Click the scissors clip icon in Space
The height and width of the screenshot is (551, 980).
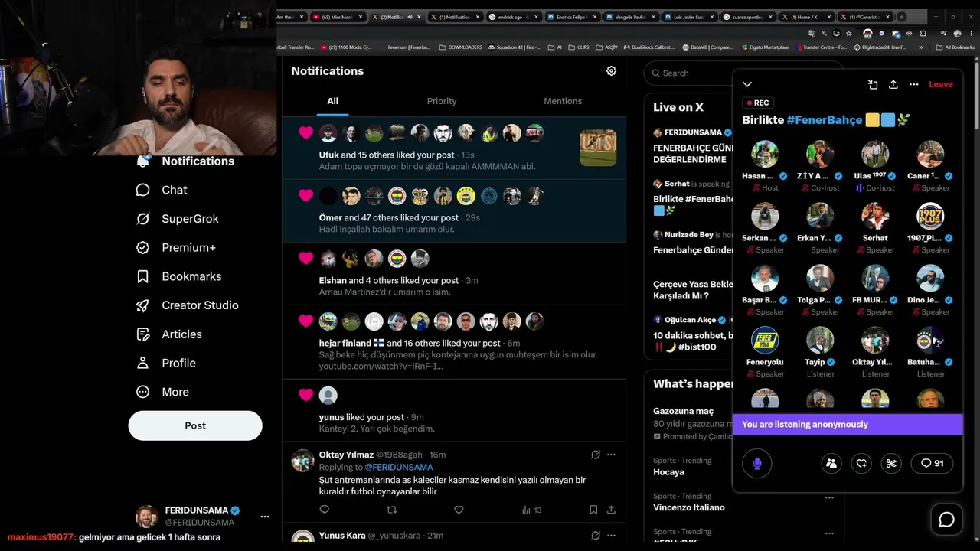tap(891, 463)
